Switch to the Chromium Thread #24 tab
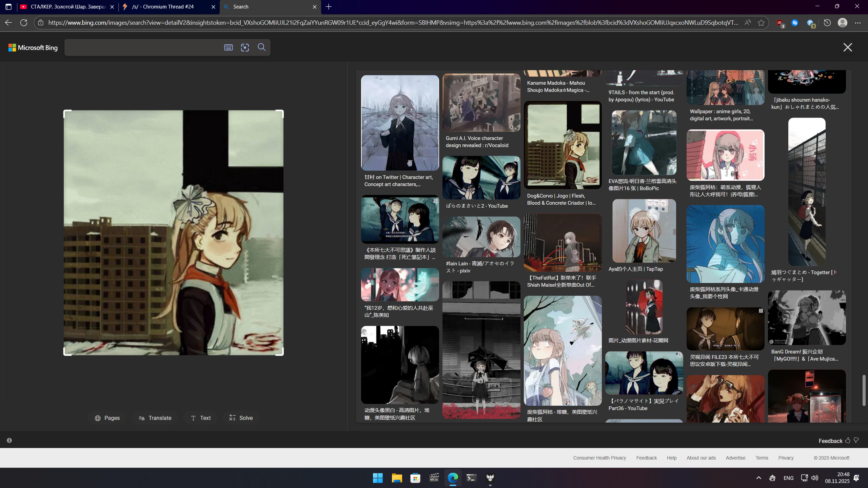Viewport: 868px width, 488px height. (163, 7)
